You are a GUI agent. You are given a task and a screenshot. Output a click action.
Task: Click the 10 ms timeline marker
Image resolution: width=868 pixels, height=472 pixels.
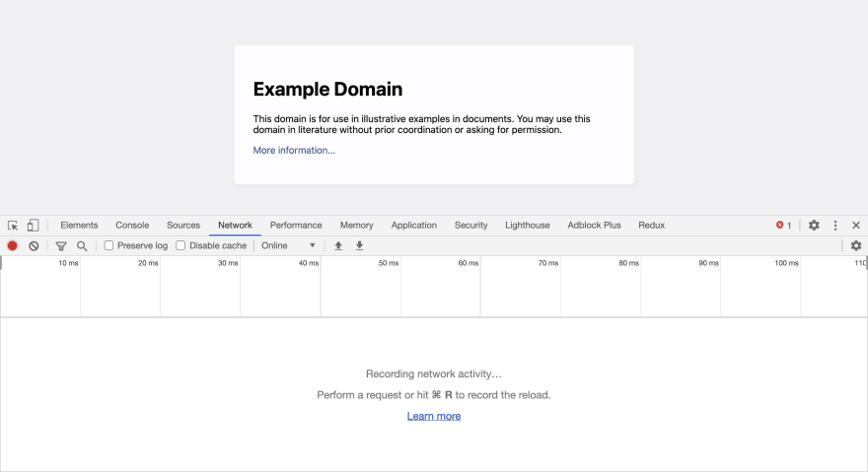click(x=68, y=263)
